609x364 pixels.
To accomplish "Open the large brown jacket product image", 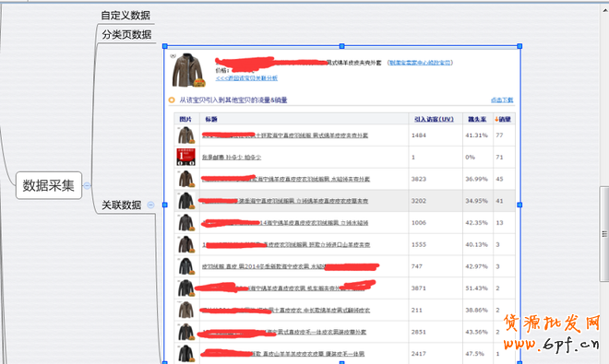I will coord(188,70).
